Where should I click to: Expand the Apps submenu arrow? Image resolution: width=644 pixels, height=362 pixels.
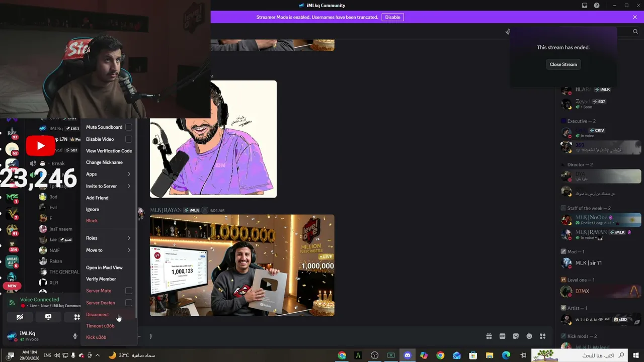[x=129, y=174]
